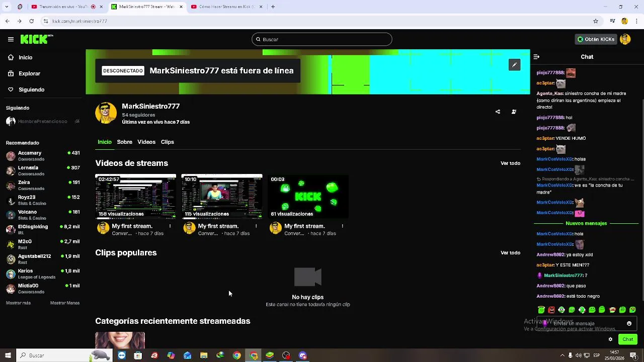Click the KICK logo
Screen dimensions: 644x362
[x=37, y=39]
